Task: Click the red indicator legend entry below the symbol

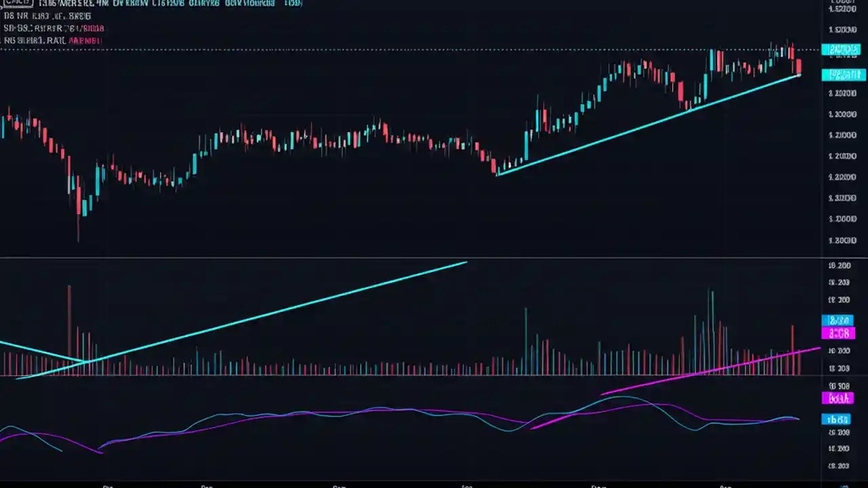Action: tap(53, 28)
